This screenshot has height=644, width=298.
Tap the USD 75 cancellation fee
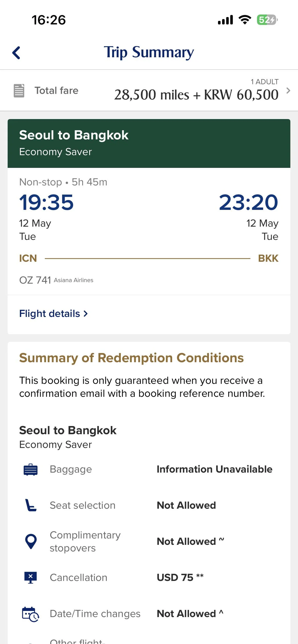click(x=175, y=577)
